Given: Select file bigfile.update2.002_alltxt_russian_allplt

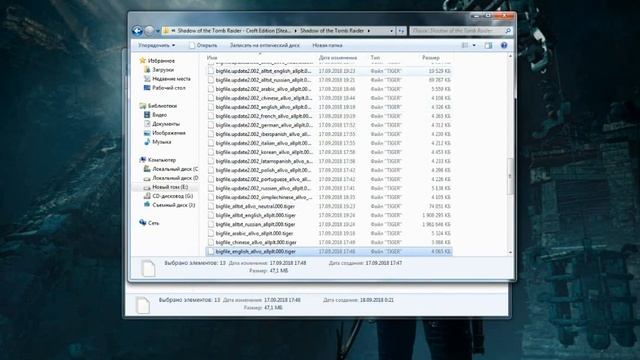Looking at the screenshot, I should [x=329, y=80].
